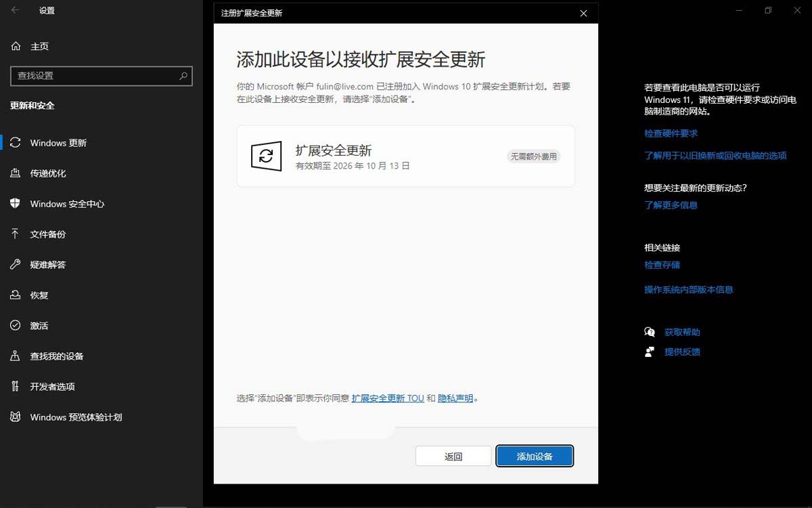Click the Home (主页) house icon
The width and height of the screenshot is (812, 508).
point(16,46)
